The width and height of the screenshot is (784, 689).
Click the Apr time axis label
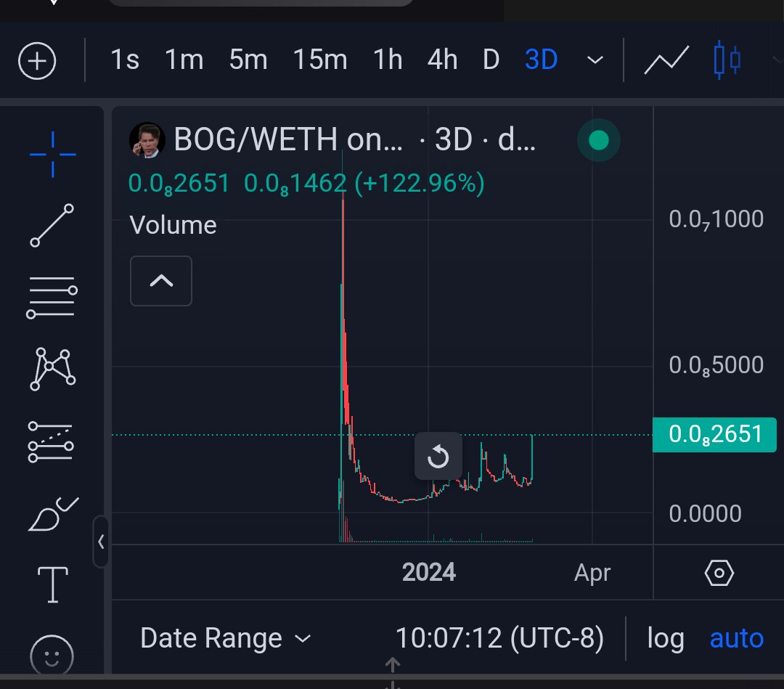tap(592, 573)
